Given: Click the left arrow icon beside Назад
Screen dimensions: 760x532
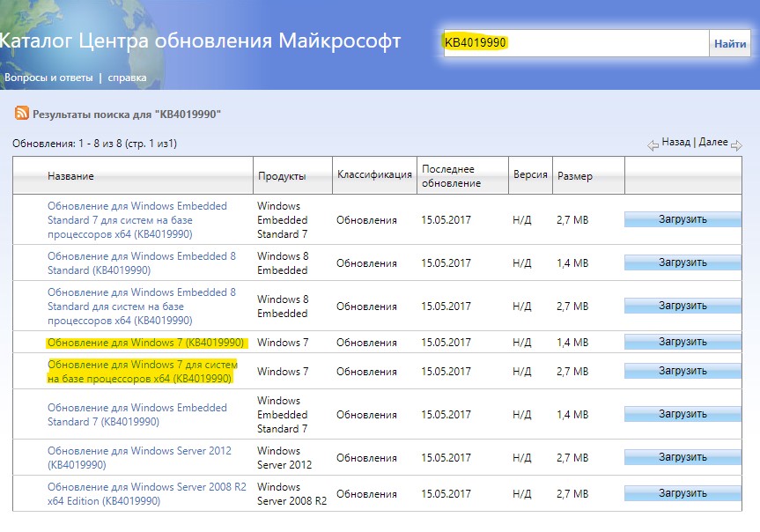Looking at the screenshot, I should point(653,145).
